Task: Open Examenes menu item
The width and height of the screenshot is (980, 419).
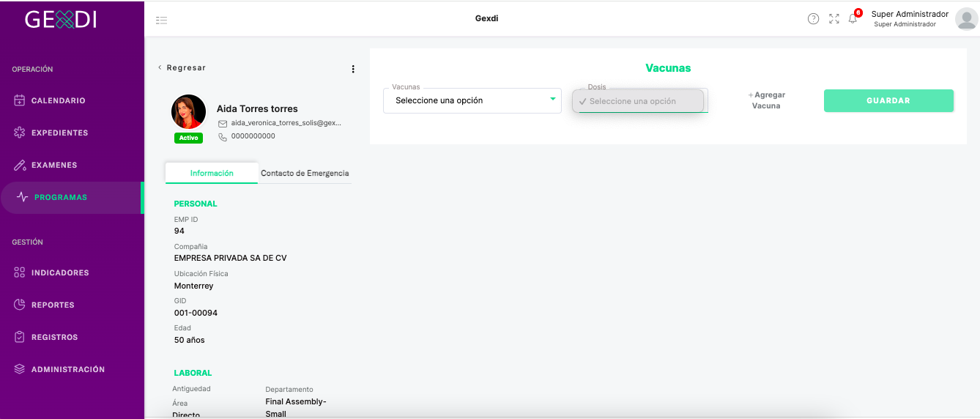Action: click(72, 165)
